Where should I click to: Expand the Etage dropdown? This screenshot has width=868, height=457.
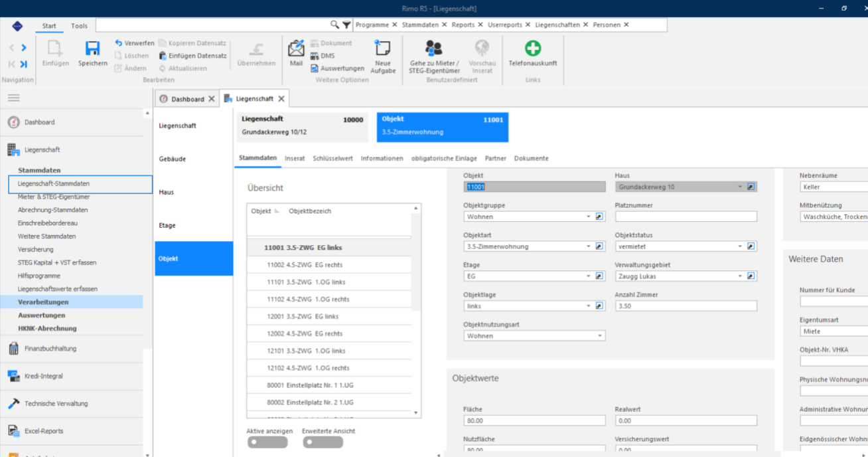(588, 276)
